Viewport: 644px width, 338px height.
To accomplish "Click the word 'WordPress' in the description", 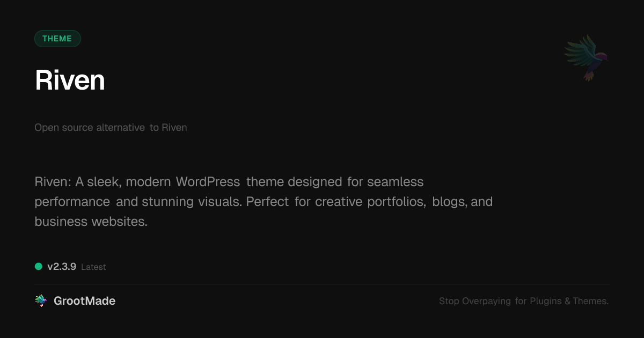I will point(208,182).
